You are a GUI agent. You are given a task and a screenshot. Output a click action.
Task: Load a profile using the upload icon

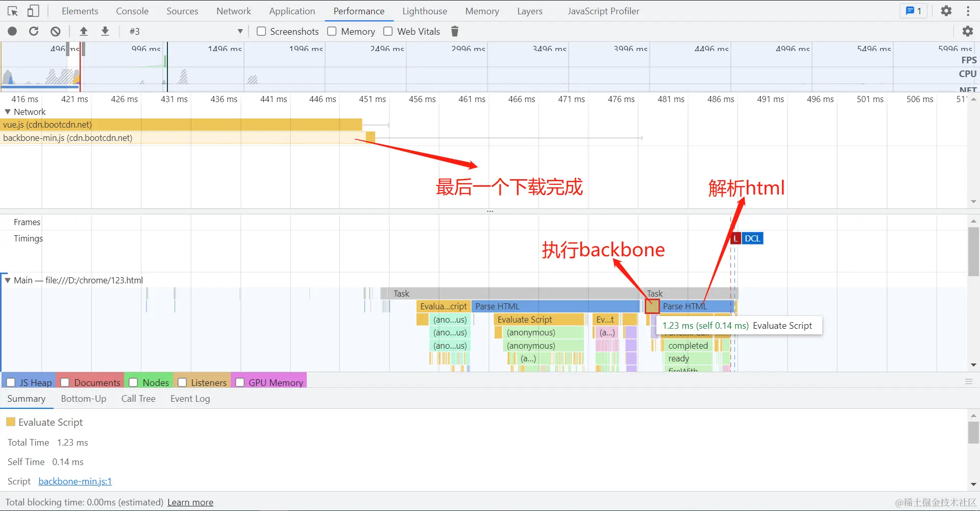(84, 31)
